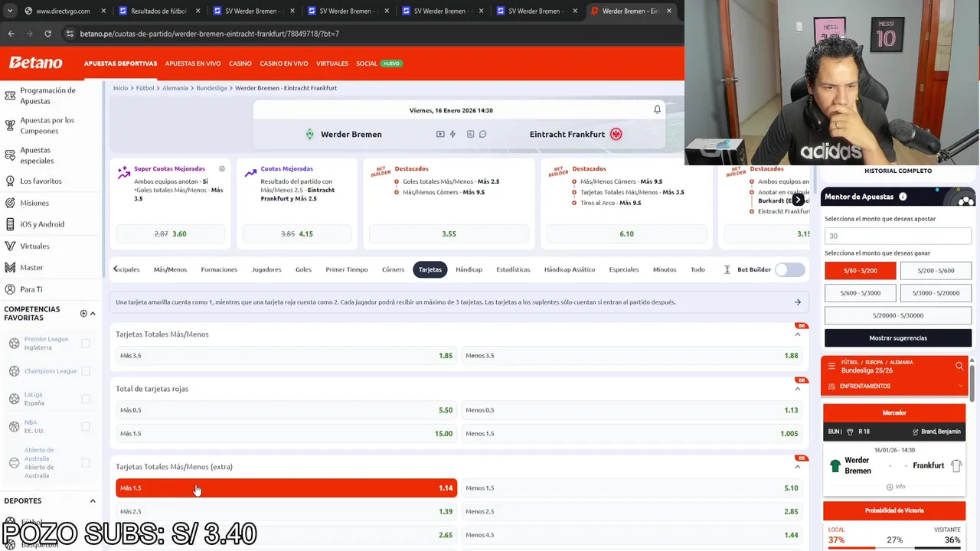980x551 pixels.
Task: Click the add favorite competition plus icon
Action: point(83,313)
